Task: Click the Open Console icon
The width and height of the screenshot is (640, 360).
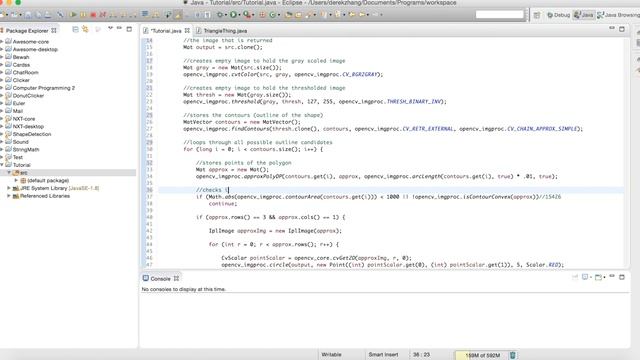Action: [x=598, y=277]
